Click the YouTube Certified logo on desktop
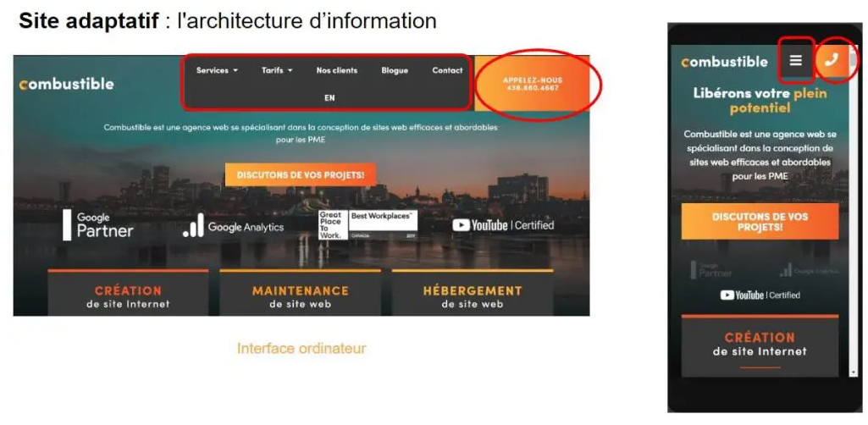The height and width of the screenshot is (425, 868). [503, 225]
